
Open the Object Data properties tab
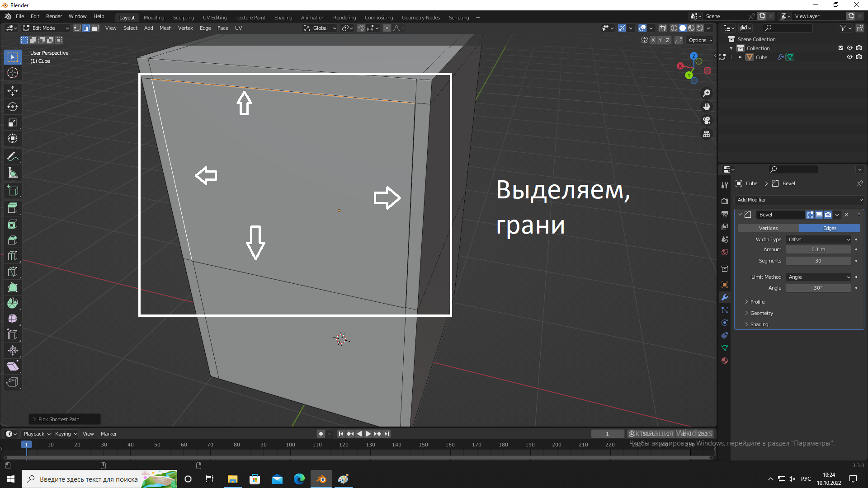(x=725, y=348)
